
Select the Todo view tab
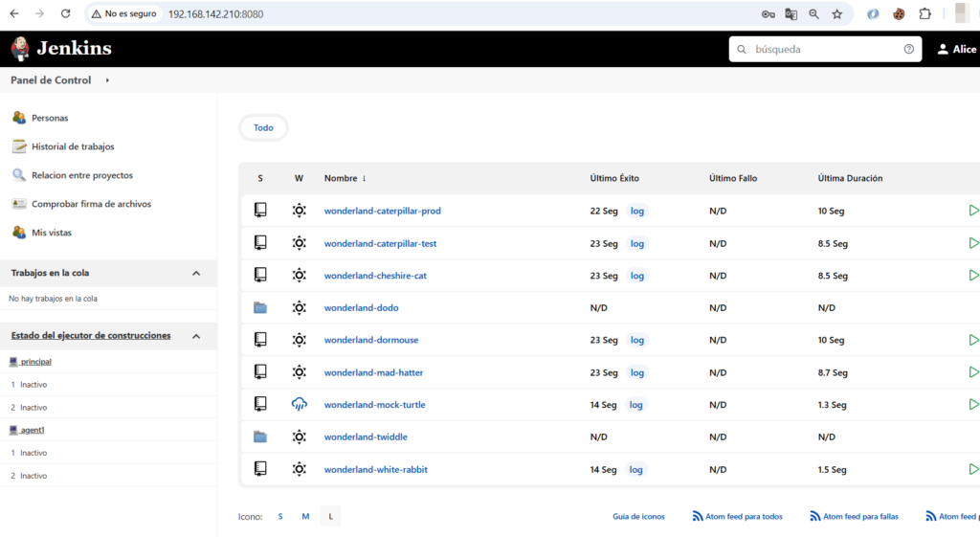coord(263,127)
